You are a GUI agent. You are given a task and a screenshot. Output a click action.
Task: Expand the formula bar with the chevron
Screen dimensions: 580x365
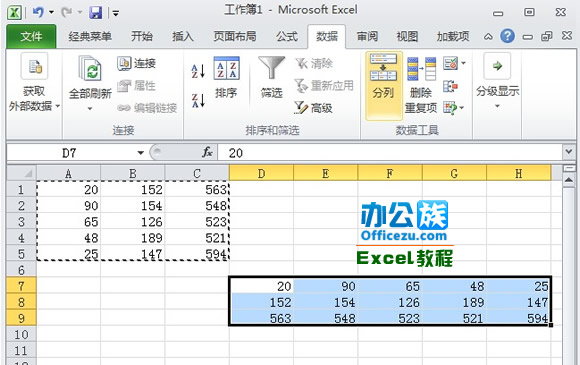568,152
